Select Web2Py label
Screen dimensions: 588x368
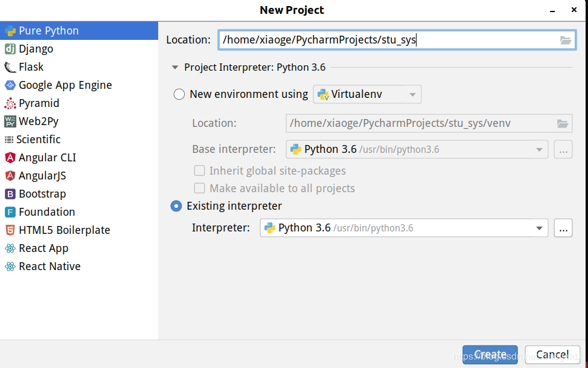coord(39,121)
